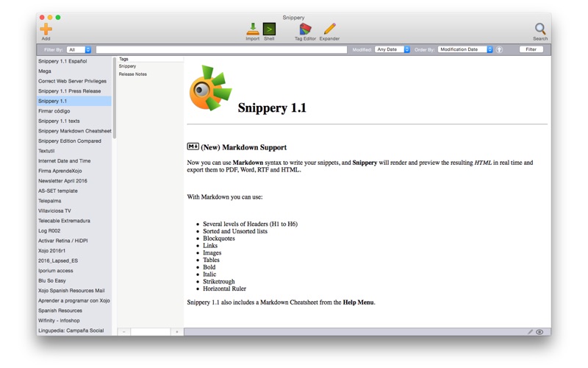
Task: Select Iporium access snippet
Action: pyautogui.click(x=74, y=271)
